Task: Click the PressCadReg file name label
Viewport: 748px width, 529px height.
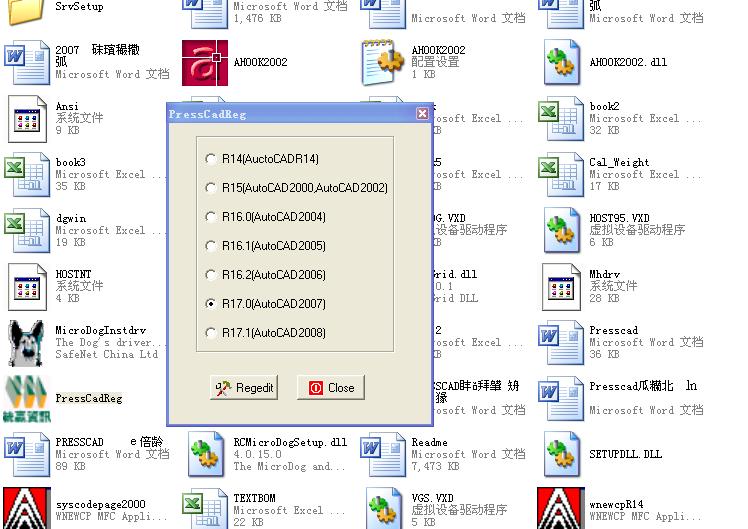Action: (x=89, y=399)
